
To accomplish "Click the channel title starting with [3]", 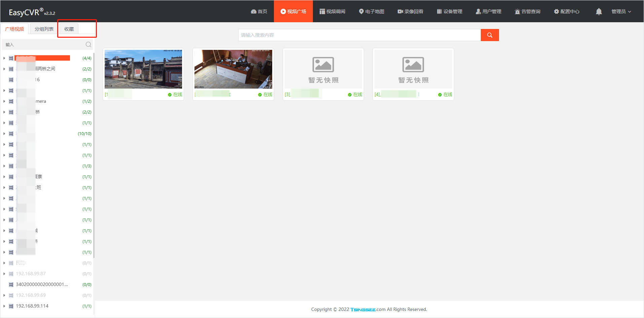I will point(303,94).
